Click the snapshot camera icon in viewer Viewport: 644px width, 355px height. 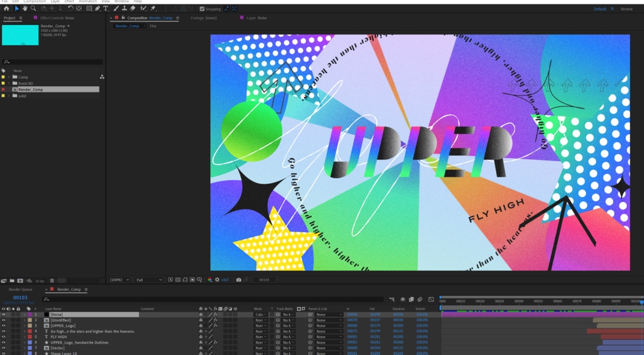[238, 280]
